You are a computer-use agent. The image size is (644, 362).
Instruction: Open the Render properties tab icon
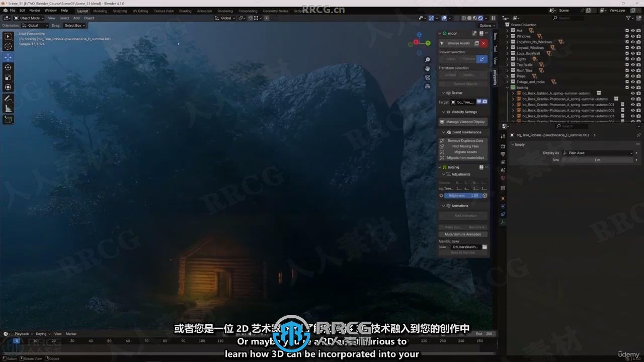(x=503, y=146)
